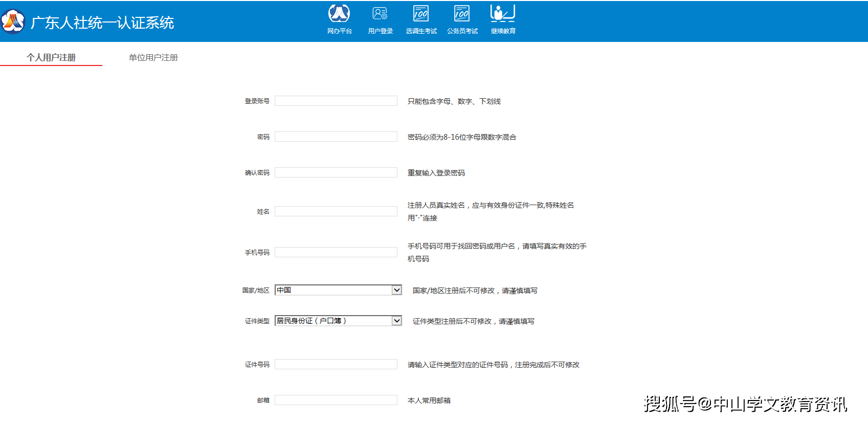Focus the 密码 input field
The height and width of the screenshot is (422, 868).
click(x=336, y=137)
